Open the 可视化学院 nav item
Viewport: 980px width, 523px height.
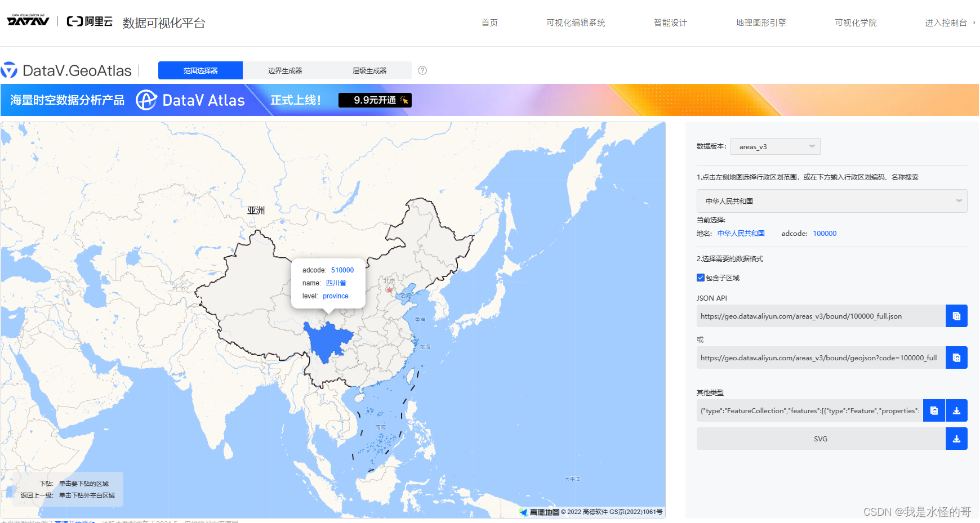tap(856, 23)
